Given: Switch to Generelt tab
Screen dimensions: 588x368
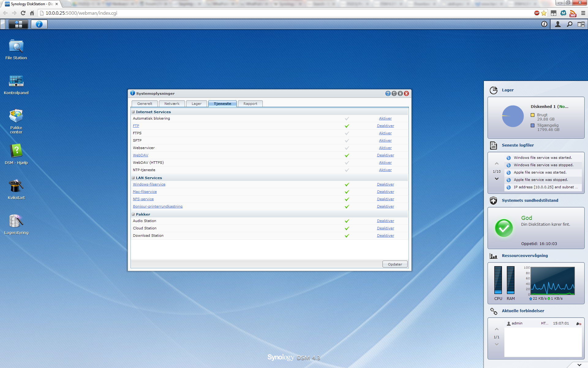Looking at the screenshot, I should 145,104.
